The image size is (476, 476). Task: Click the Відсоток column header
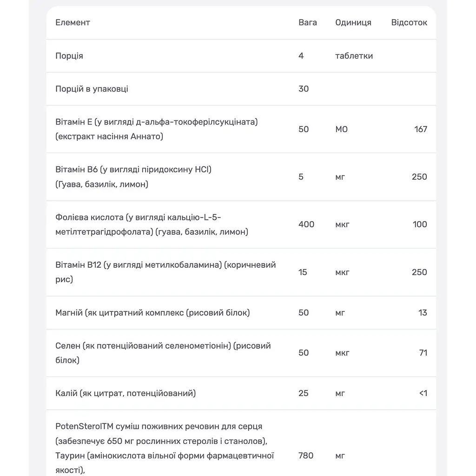point(409,22)
